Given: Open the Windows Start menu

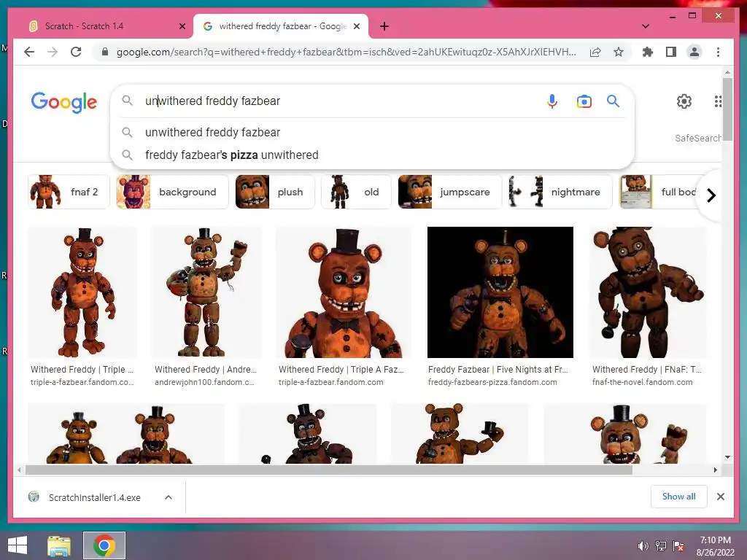Looking at the screenshot, I should tap(18, 545).
